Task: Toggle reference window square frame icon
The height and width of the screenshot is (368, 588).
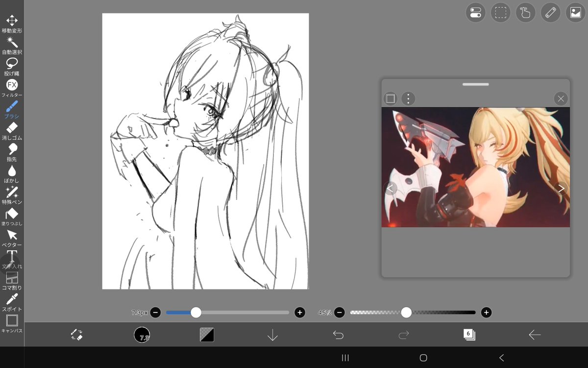Action: pos(390,98)
